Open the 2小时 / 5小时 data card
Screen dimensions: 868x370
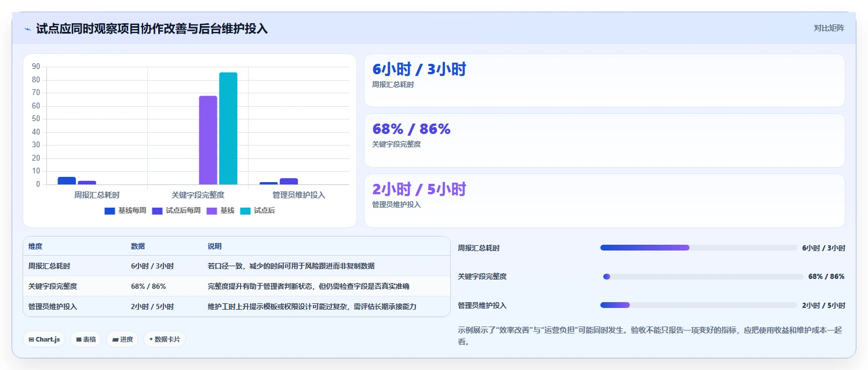point(604,201)
